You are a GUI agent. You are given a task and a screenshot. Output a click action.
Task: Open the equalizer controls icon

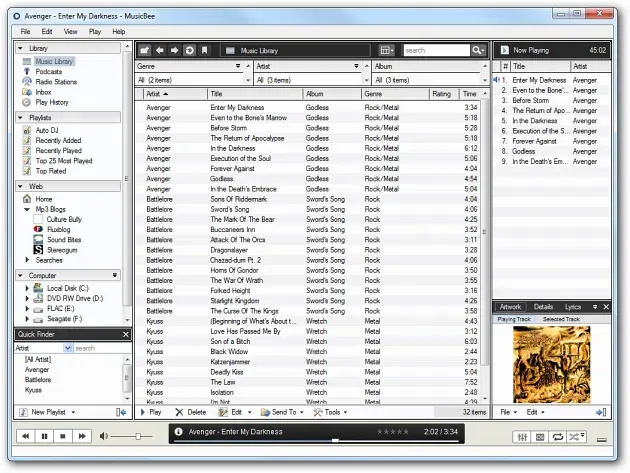point(521,436)
